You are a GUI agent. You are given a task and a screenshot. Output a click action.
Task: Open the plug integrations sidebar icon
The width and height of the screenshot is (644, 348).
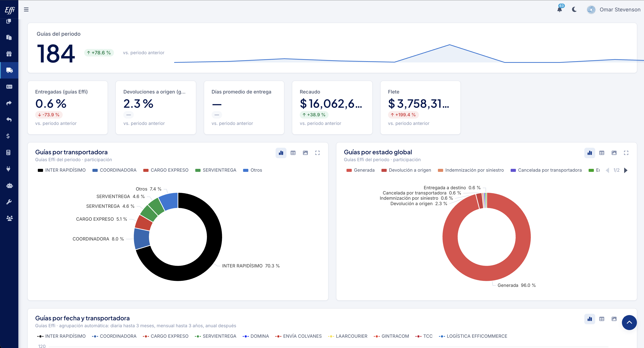pos(8,169)
